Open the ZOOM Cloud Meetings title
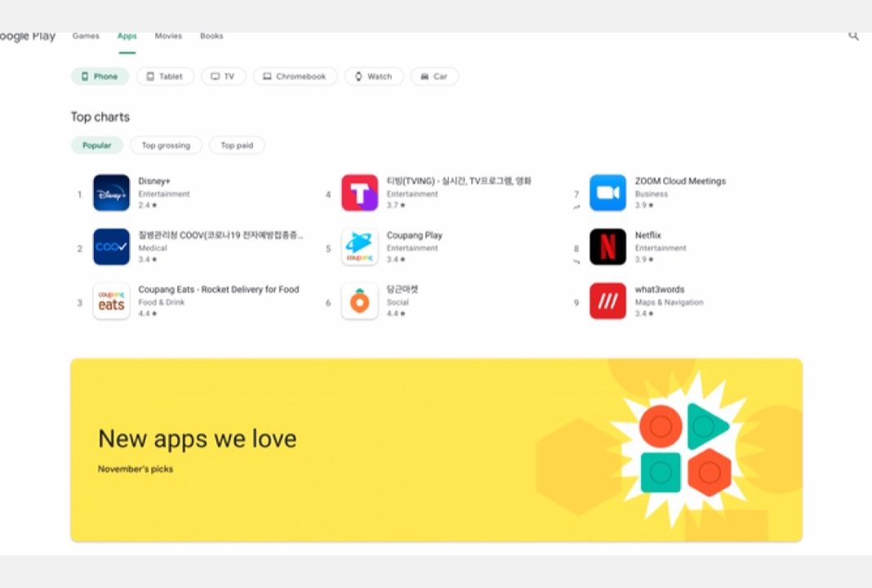Image resolution: width=872 pixels, height=588 pixels. [x=680, y=181]
